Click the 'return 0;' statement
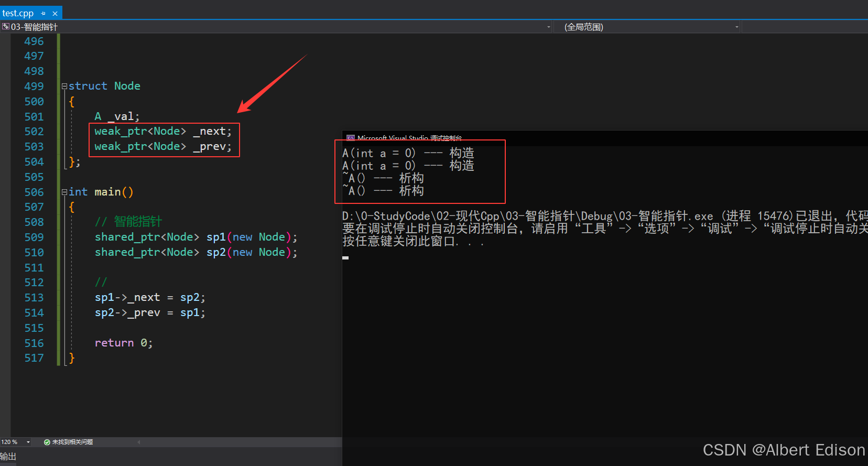Image resolution: width=868 pixels, height=466 pixels. (x=124, y=343)
